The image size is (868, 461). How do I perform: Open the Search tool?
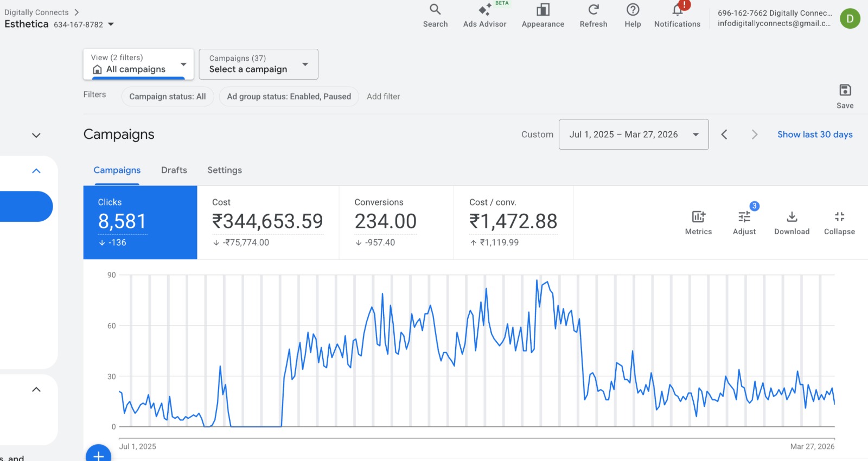[435, 15]
